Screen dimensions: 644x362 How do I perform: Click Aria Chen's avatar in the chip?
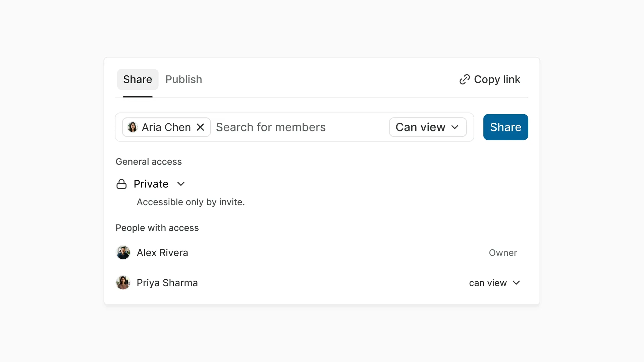133,127
